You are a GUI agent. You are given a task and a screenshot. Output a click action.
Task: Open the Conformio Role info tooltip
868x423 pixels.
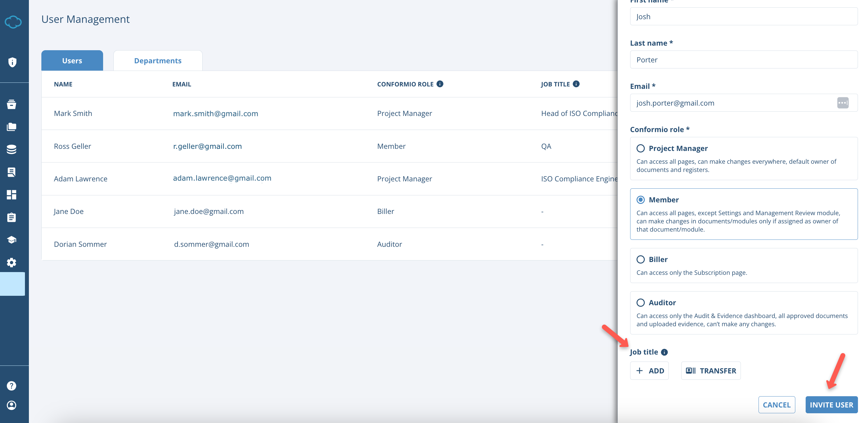point(440,84)
